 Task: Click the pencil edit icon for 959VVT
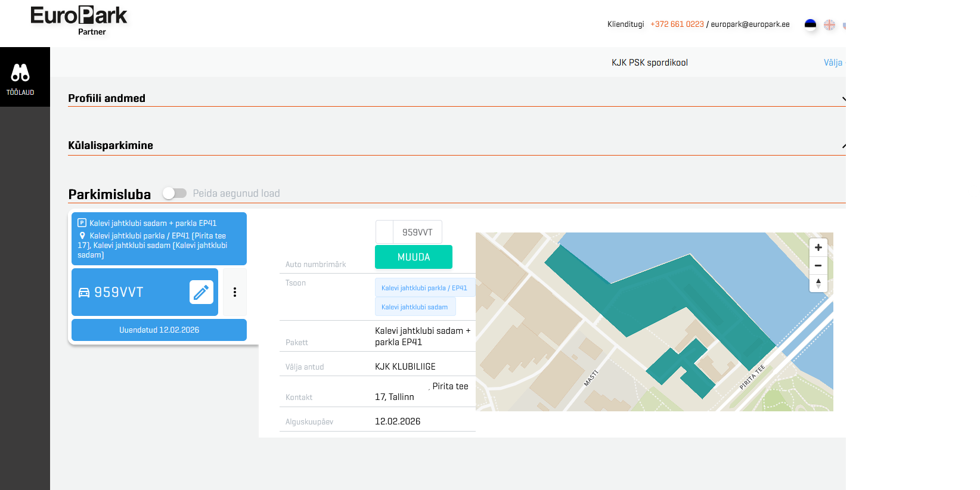pos(201,292)
